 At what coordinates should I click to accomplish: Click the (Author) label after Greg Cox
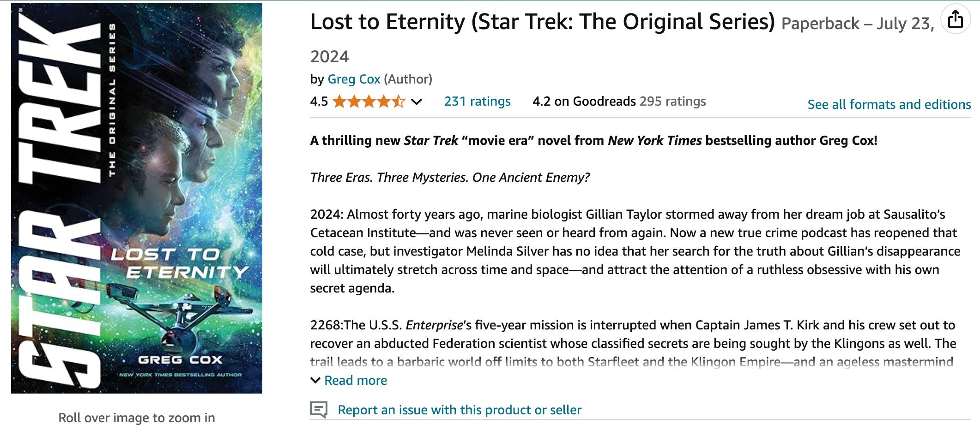(x=408, y=79)
